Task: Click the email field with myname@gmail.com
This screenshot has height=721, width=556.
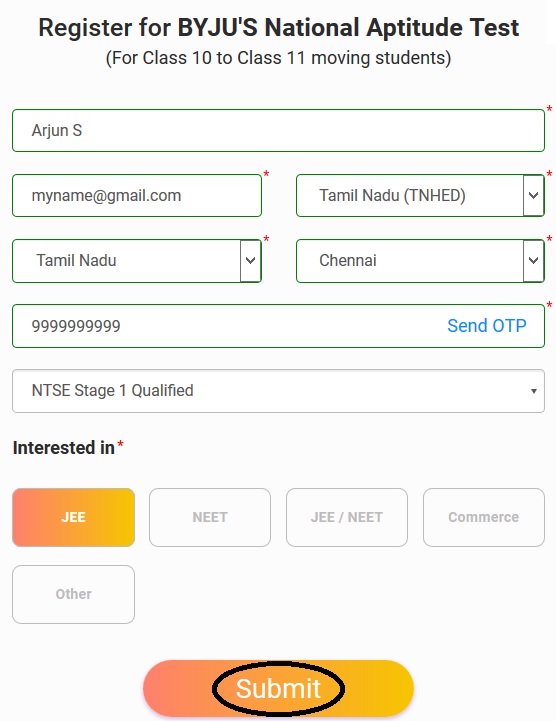Action: pos(137,195)
